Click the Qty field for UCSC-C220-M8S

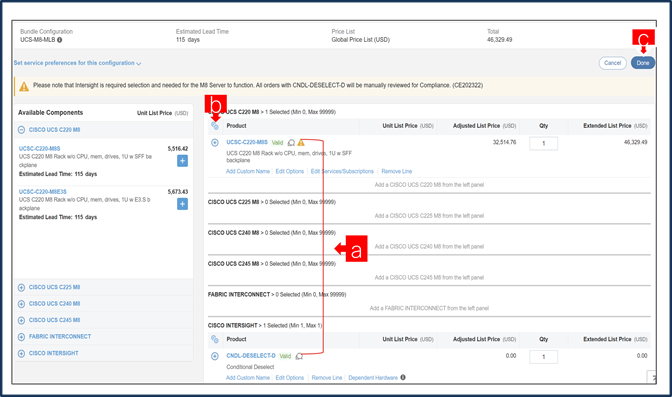click(543, 143)
